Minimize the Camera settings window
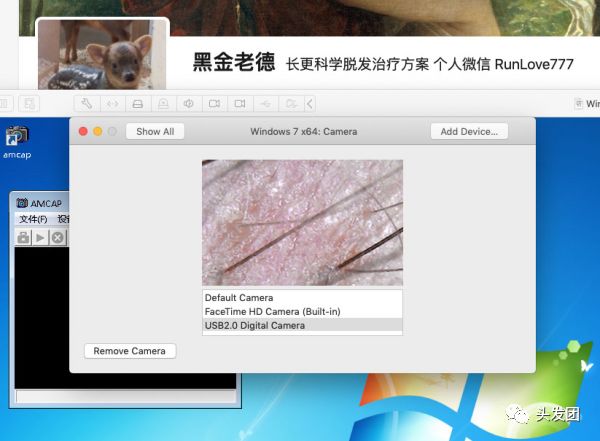600x441 pixels. click(98, 131)
